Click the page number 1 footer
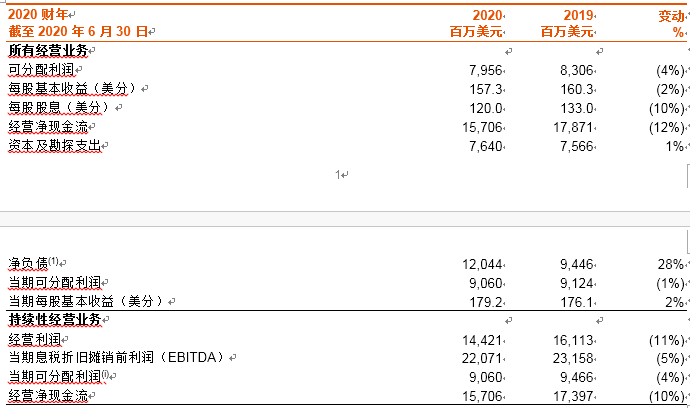690x408 pixels. (338, 175)
